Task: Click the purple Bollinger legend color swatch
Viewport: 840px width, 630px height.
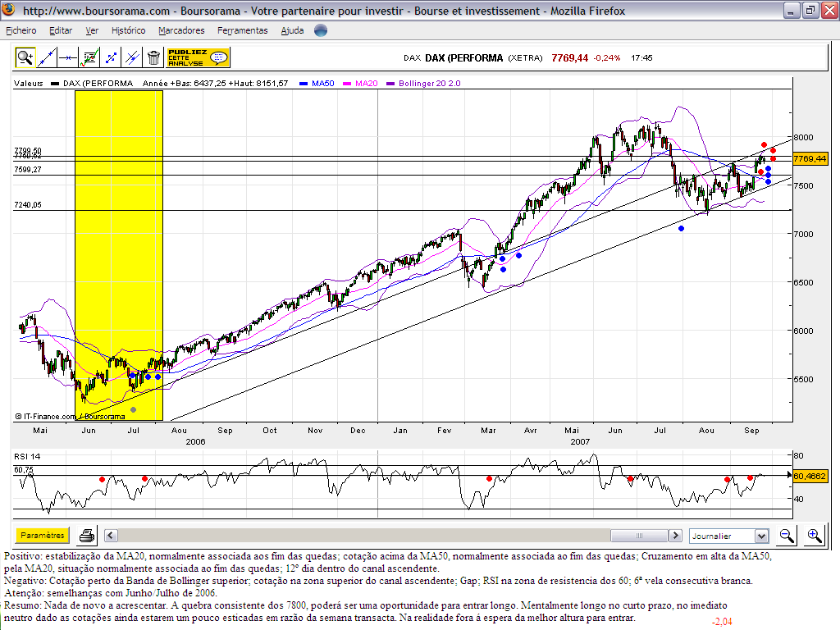Action: (390, 84)
